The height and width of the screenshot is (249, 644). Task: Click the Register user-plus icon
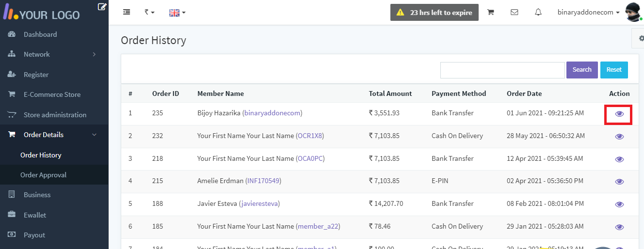pos(12,75)
